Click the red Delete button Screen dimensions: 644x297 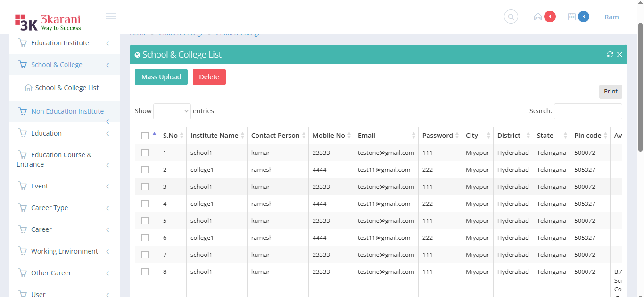coord(209,77)
